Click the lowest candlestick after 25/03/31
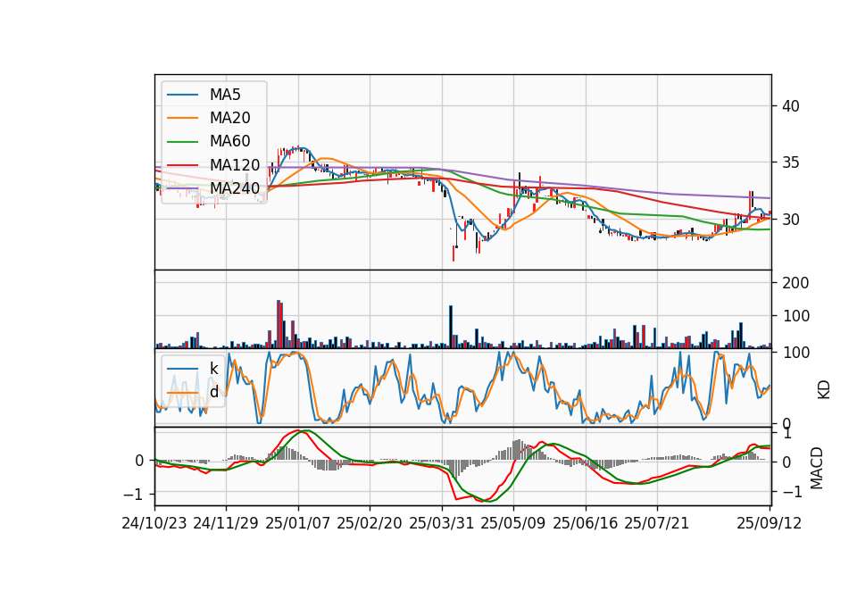Viewport: 857px width, 616px height. tap(453, 253)
